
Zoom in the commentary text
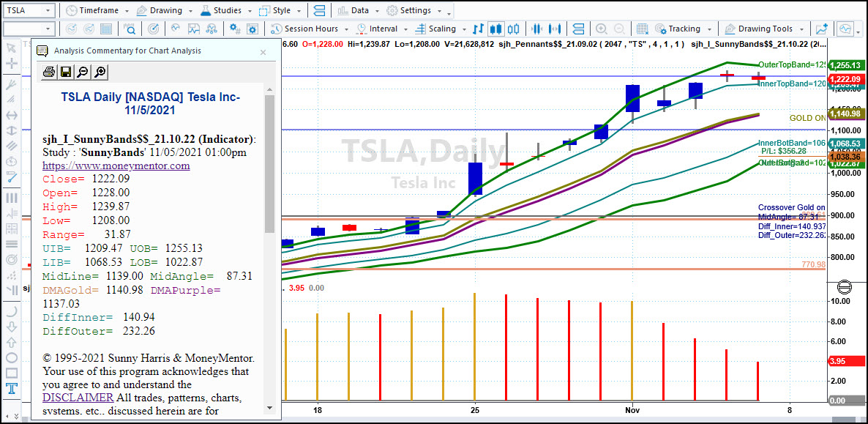[100, 72]
